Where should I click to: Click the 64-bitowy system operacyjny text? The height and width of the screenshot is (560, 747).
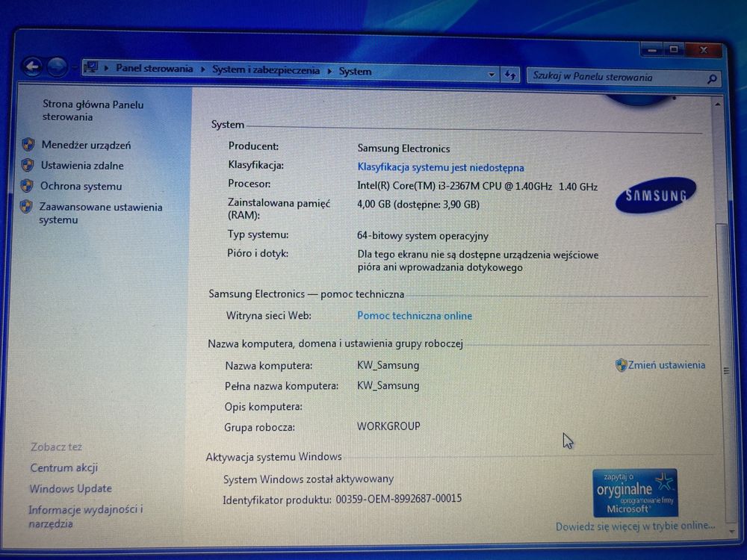[423, 236]
